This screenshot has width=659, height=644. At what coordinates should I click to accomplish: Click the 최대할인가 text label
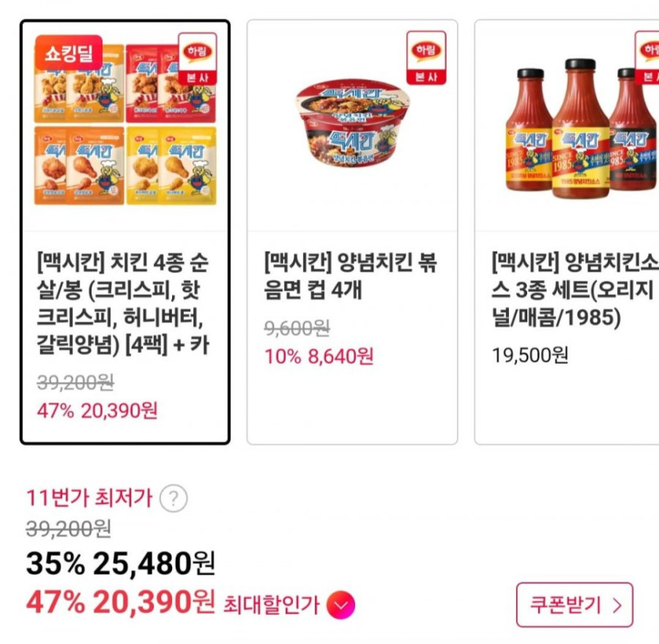(272, 605)
